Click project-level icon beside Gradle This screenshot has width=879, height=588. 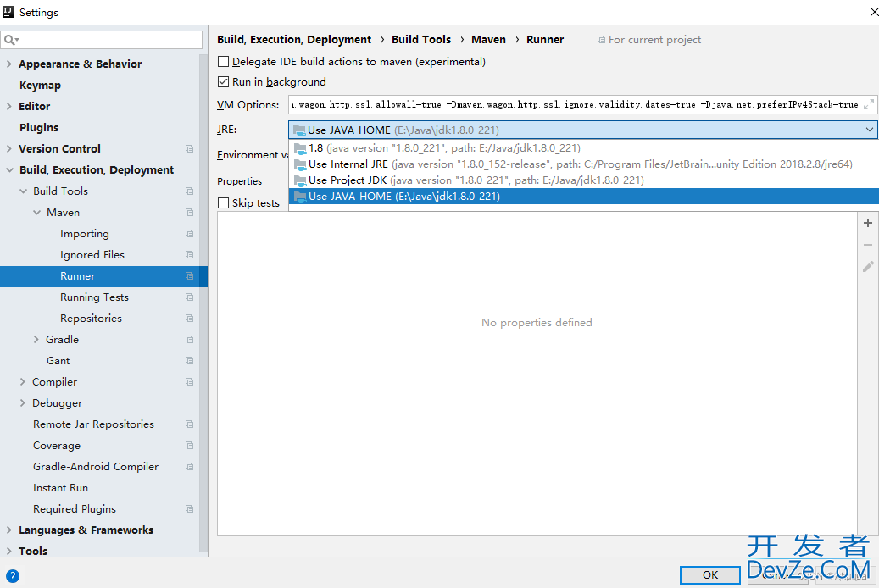tap(190, 340)
